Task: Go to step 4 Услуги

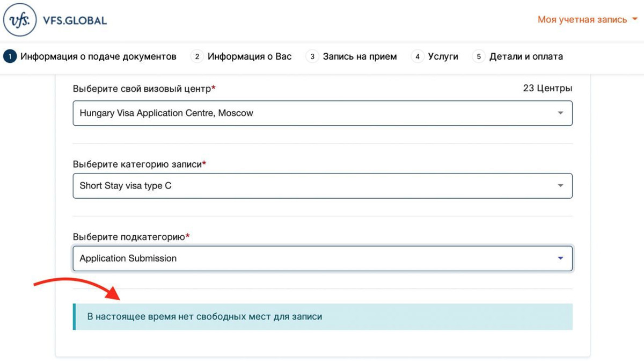Action: click(435, 56)
